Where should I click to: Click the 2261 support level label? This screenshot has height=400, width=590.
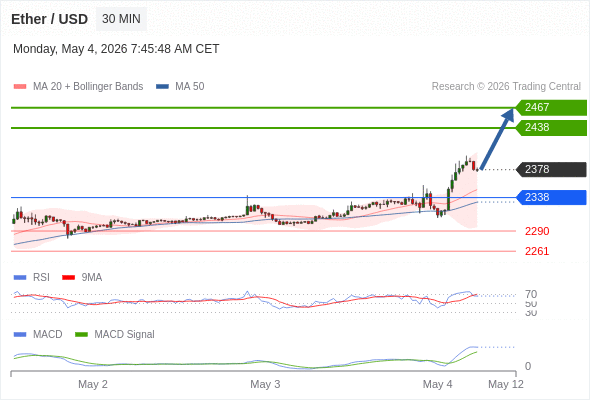click(x=537, y=251)
